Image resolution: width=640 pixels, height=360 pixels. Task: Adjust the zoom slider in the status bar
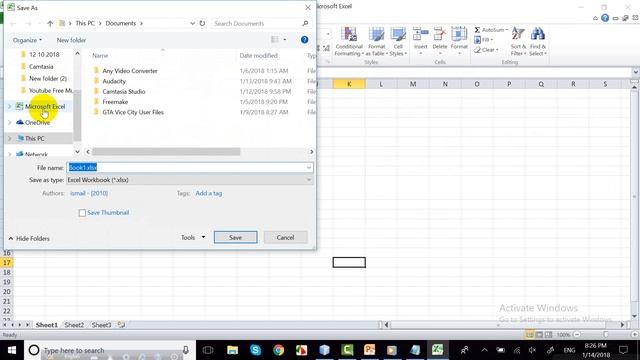[x=606, y=335]
